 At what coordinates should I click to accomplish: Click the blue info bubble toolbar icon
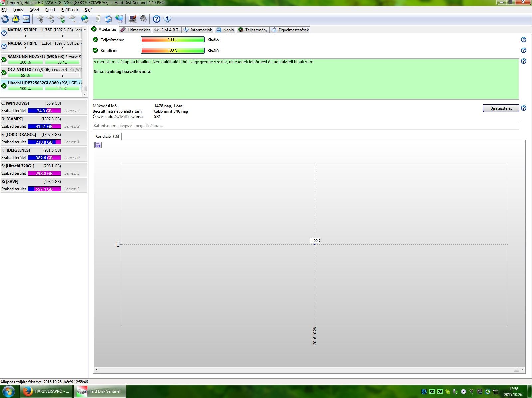click(167, 19)
